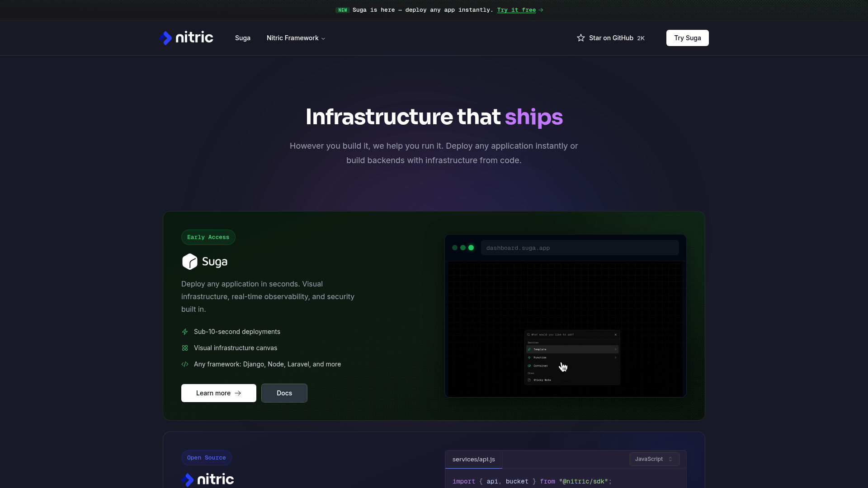The height and width of the screenshot is (488, 868).
Task: Select the Container row in the preview
Action: pyautogui.click(x=572, y=366)
